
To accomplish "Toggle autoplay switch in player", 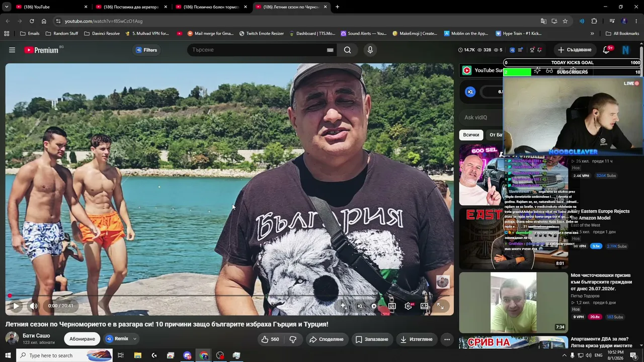I will 374,306.
